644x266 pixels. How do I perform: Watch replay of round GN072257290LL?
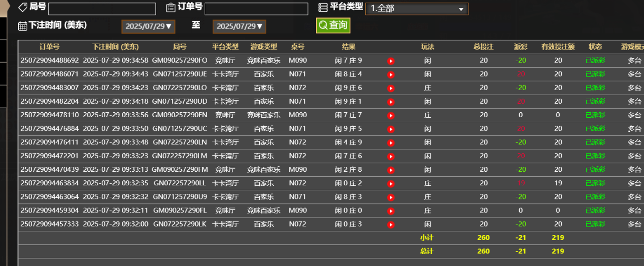click(x=391, y=183)
